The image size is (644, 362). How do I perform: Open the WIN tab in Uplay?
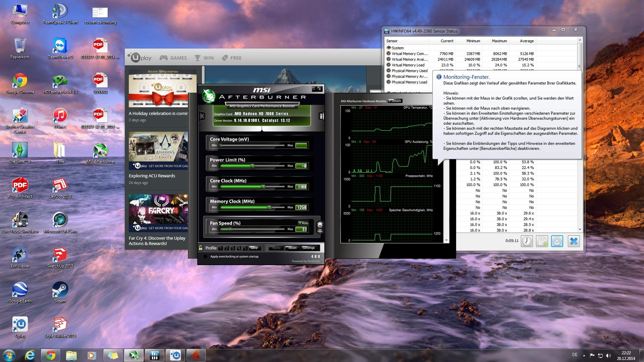point(204,58)
